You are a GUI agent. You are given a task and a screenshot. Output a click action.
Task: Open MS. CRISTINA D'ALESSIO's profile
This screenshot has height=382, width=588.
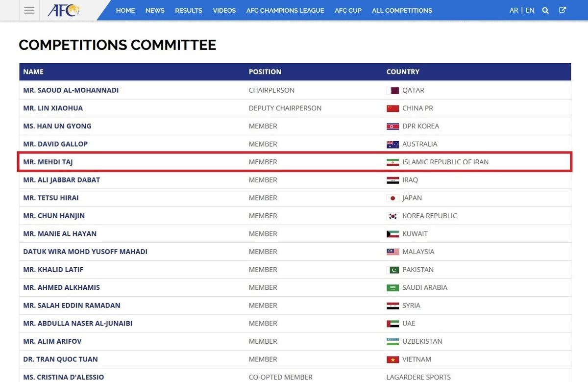pyautogui.click(x=63, y=377)
